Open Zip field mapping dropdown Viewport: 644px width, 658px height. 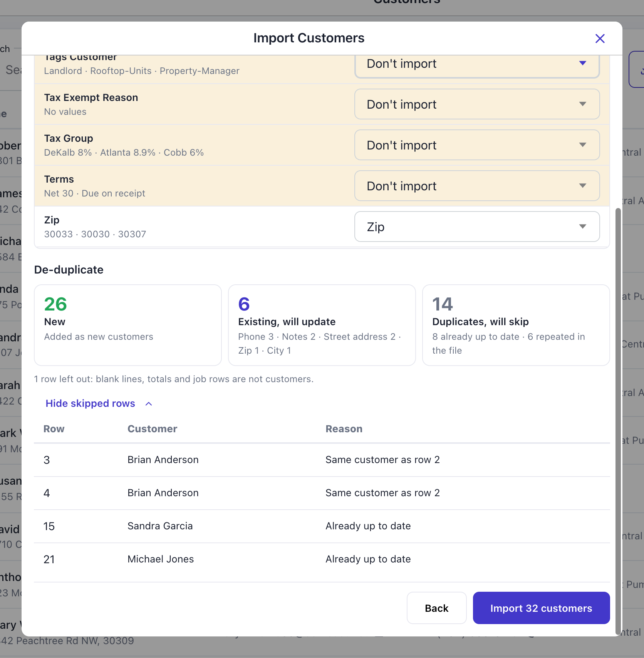point(477,227)
